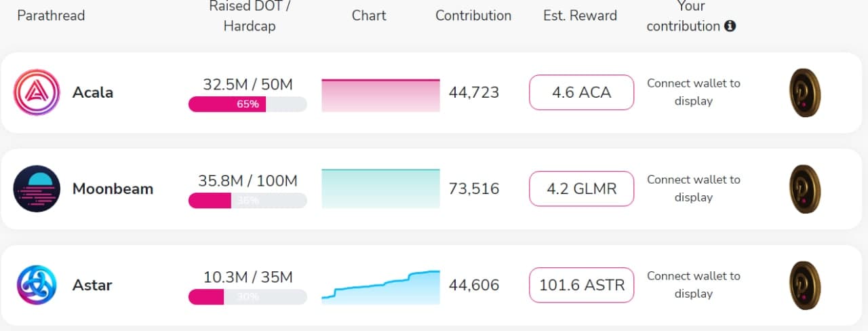868x331 pixels.
Task: Sort by the Est. Reward column header
Action: pyautogui.click(x=580, y=16)
